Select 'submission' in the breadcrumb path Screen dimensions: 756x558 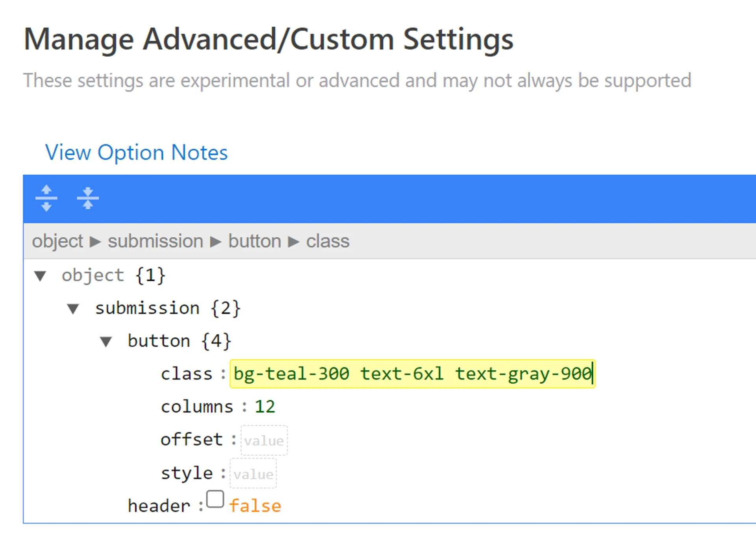[x=156, y=241]
